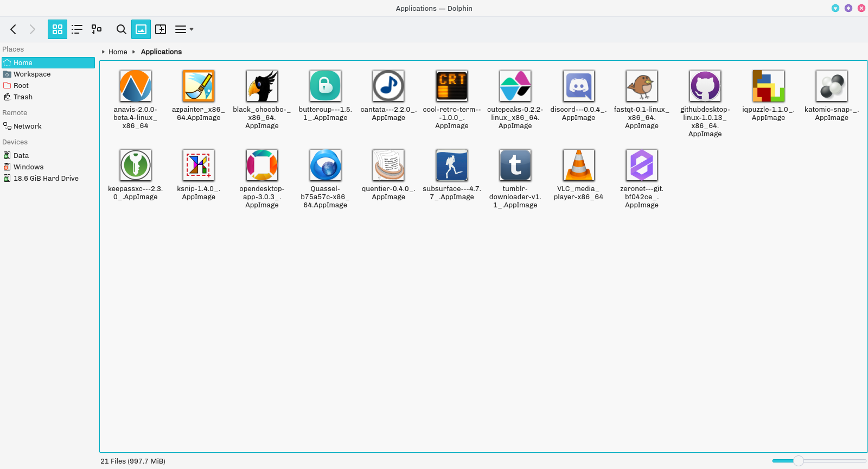Open Windows device in sidebar
868x469 pixels.
point(48,167)
